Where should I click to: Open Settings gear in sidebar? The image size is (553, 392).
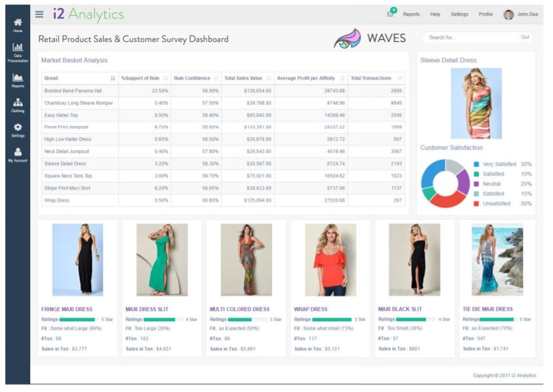18,127
